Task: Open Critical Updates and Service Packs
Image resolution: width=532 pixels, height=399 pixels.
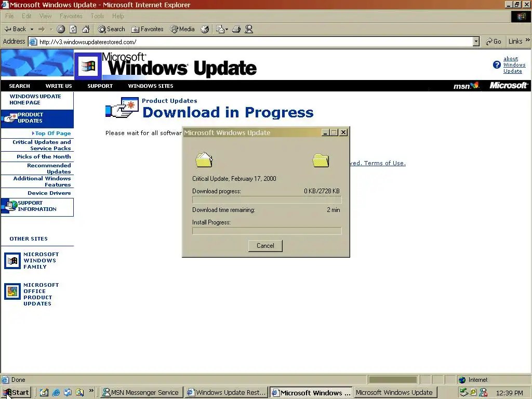Action: click(42, 145)
